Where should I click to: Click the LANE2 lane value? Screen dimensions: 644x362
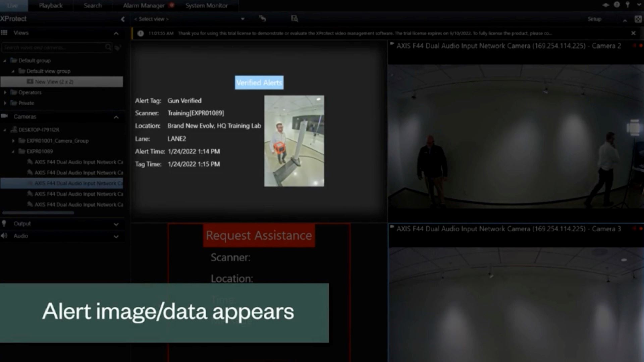177,139
